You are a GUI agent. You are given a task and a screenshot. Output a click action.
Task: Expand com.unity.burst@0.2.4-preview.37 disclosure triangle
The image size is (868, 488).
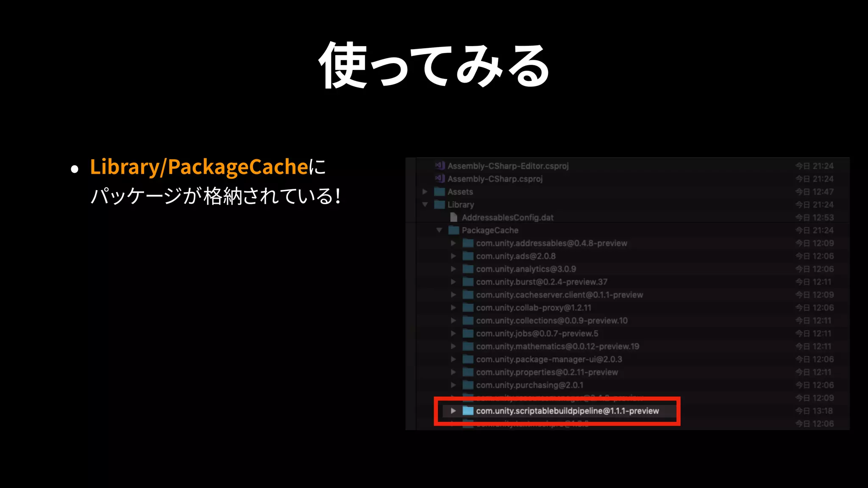tap(453, 282)
